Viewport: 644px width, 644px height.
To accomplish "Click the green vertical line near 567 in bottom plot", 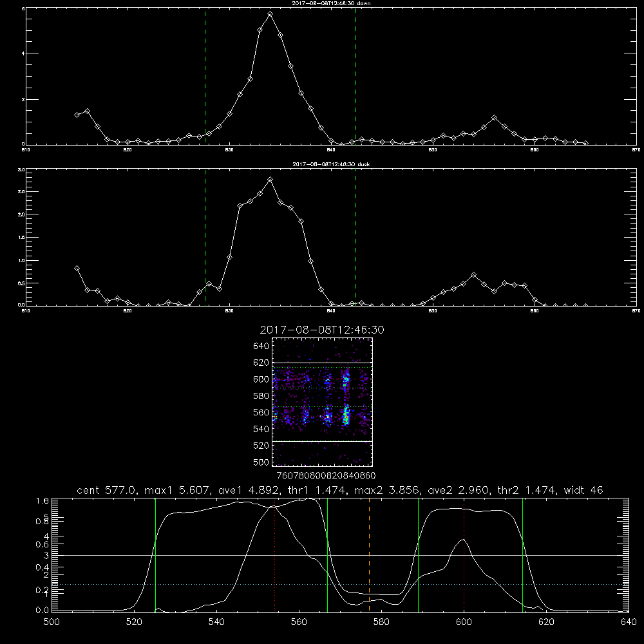I will [x=327, y=554].
